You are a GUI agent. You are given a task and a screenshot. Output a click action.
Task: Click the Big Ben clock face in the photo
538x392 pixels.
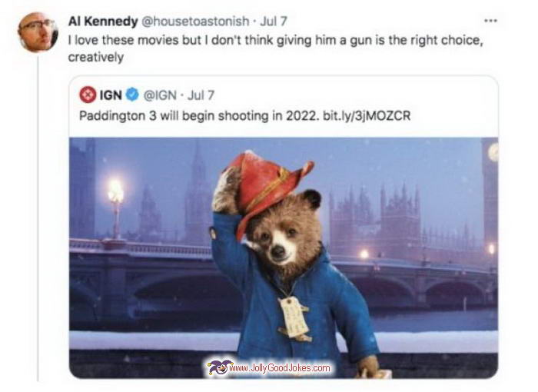493,152
